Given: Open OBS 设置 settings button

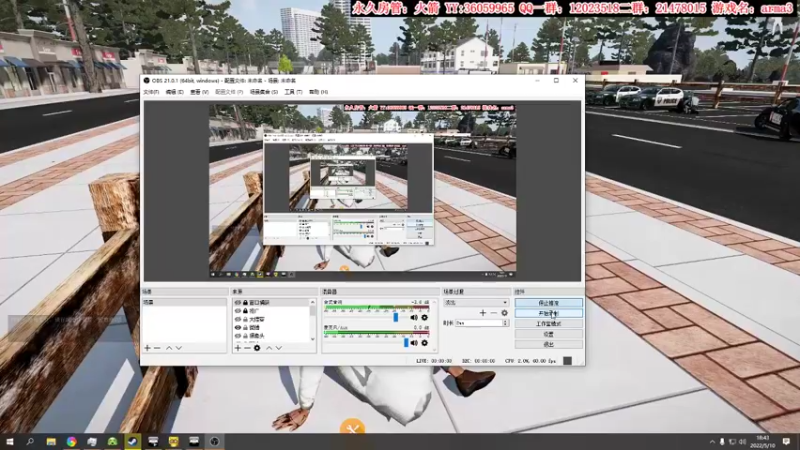Looking at the screenshot, I should pos(548,334).
